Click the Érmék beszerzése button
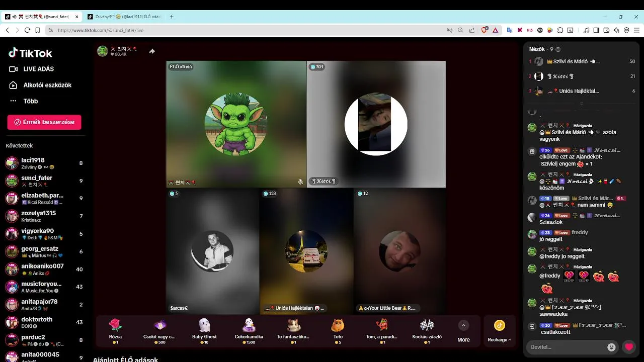 click(x=44, y=122)
